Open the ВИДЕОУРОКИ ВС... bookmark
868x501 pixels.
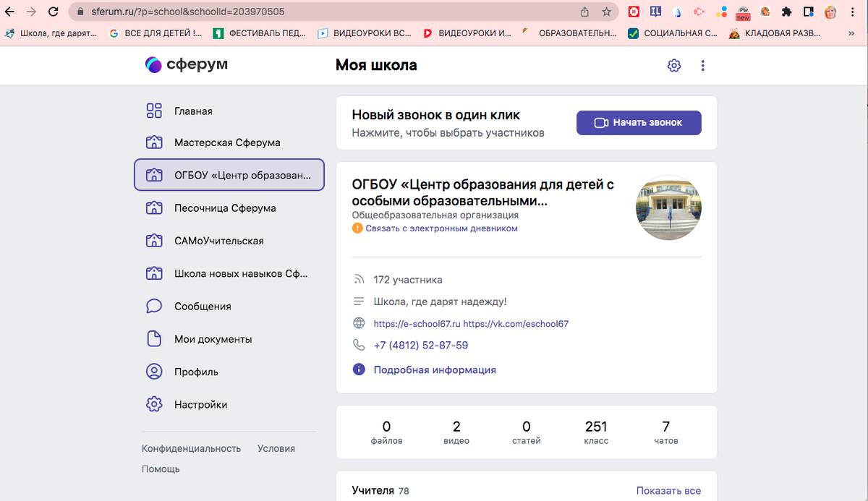coord(365,33)
